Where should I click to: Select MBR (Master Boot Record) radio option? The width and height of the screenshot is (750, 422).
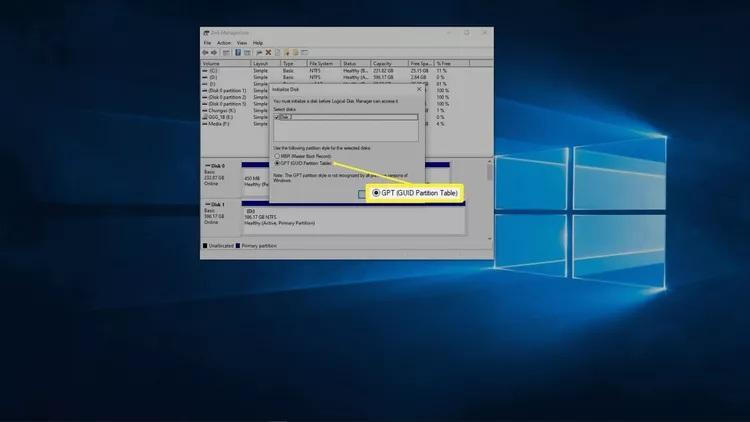[x=277, y=156]
